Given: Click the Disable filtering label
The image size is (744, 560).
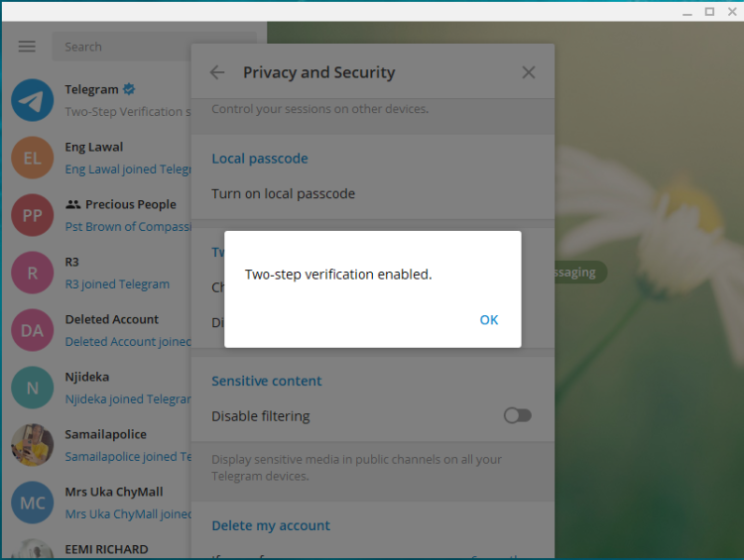Looking at the screenshot, I should (x=261, y=416).
